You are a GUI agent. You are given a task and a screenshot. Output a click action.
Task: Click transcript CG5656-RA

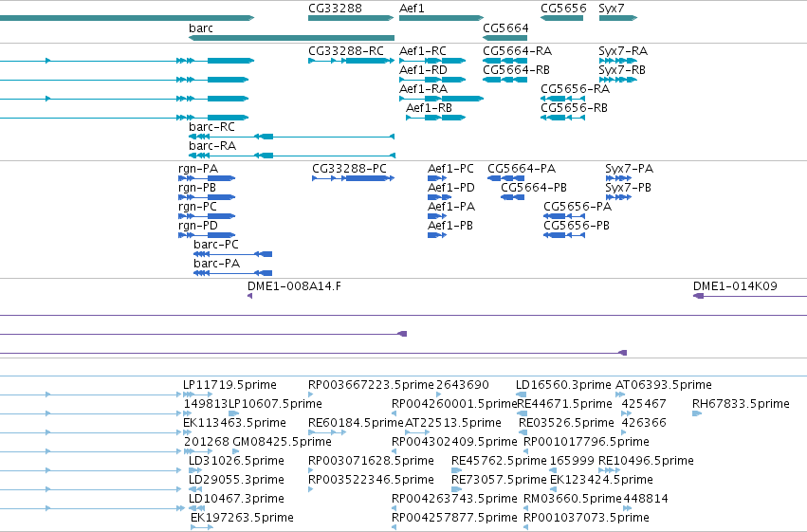[x=563, y=99]
